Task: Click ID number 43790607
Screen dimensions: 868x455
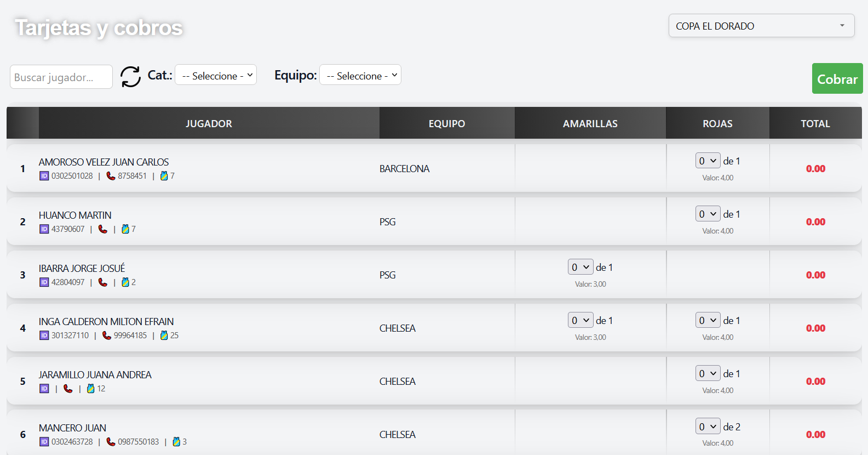Action: click(68, 229)
